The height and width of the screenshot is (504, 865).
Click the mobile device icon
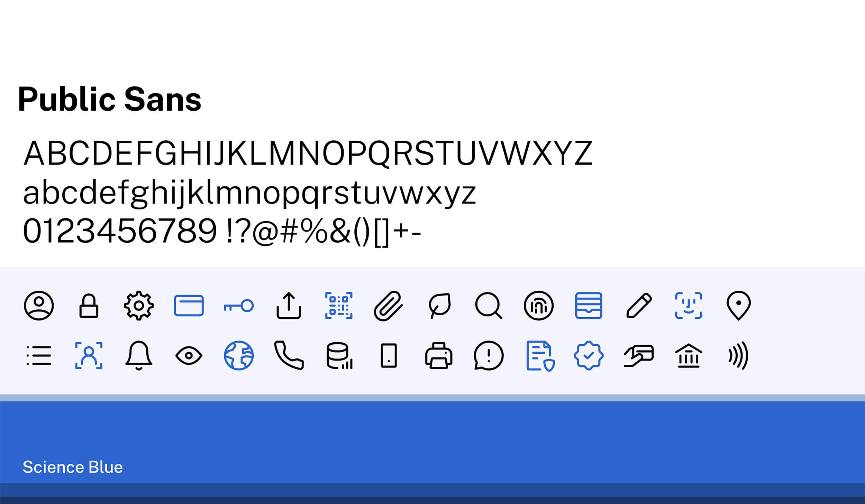click(389, 355)
